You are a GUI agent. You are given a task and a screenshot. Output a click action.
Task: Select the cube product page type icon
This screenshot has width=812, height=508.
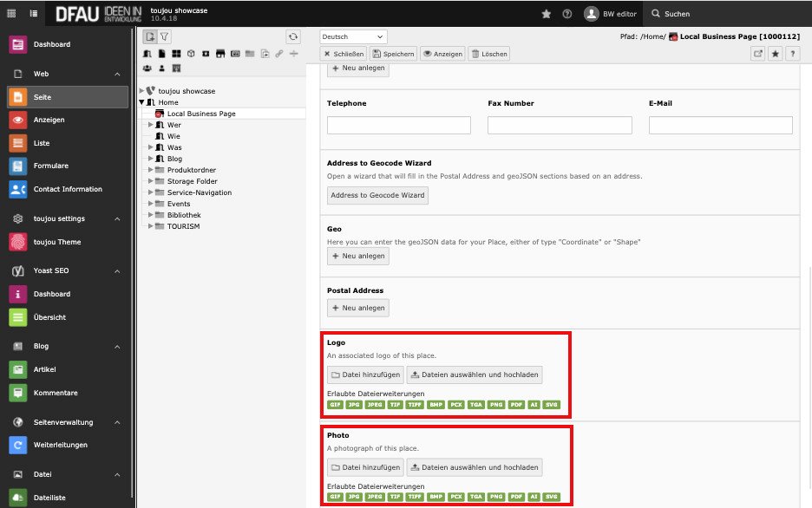191,54
